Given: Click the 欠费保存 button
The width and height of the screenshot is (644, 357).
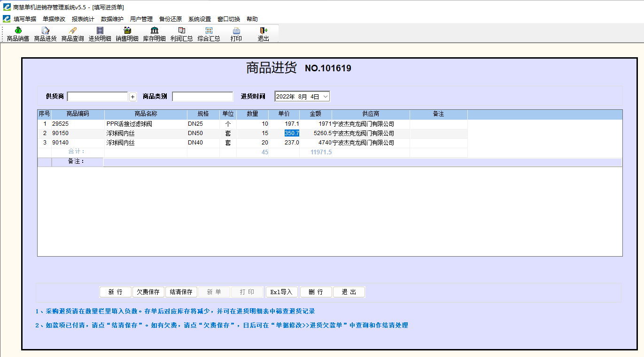Looking at the screenshot, I should pos(148,292).
